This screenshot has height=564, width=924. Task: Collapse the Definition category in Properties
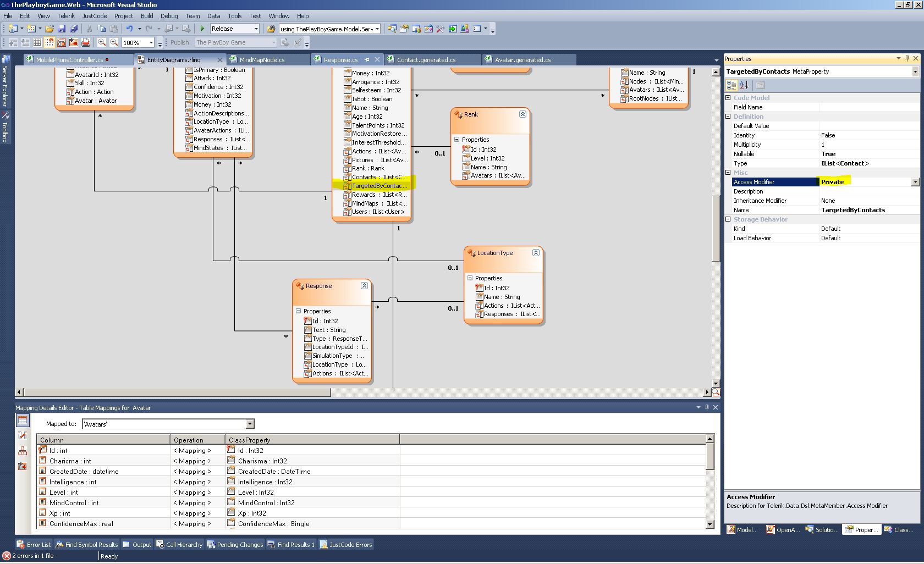pyautogui.click(x=728, y=117)
